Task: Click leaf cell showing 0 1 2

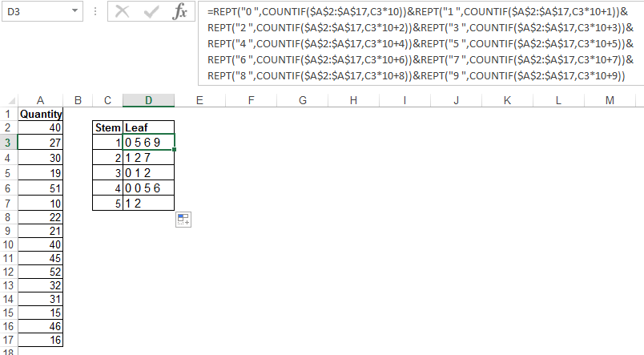Action: 148,173
